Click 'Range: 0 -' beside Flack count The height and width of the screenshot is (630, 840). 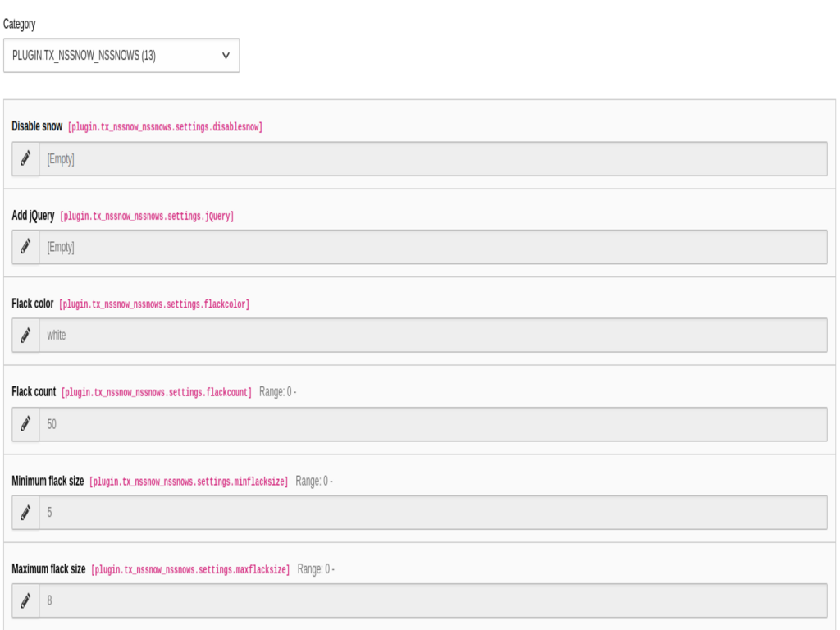coord(277,392)
